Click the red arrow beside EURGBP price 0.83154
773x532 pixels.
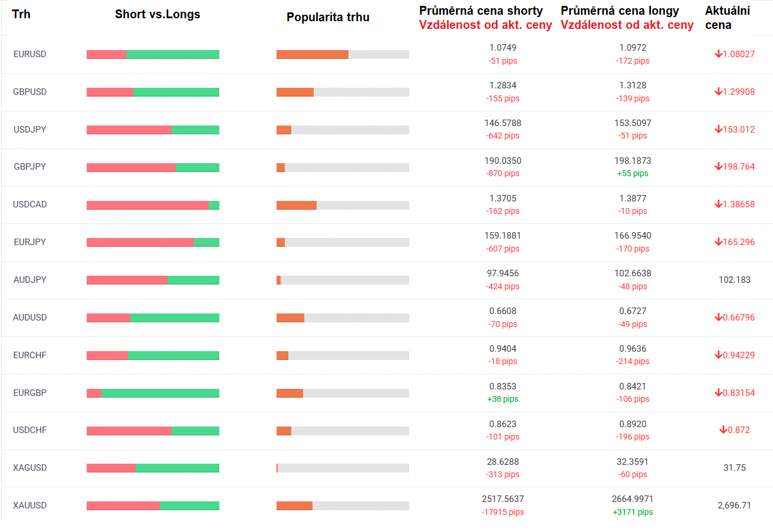click(718, 393)
